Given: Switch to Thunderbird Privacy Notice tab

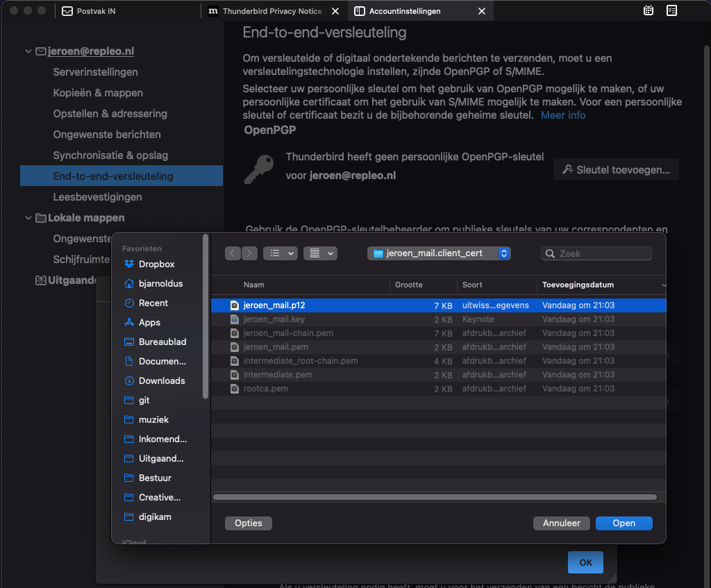Looking at the screenshot, I should [x=272, y=11].
